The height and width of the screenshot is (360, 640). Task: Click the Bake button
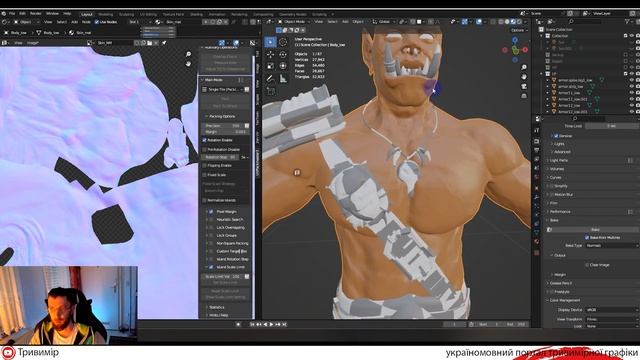pos(595,229)
